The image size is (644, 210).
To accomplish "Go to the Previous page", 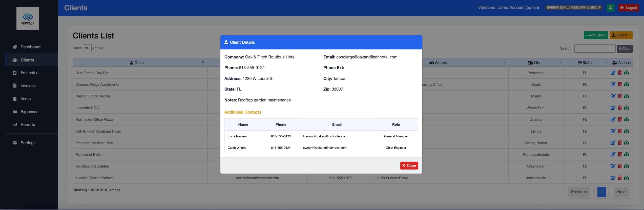I will coord(579,192).
